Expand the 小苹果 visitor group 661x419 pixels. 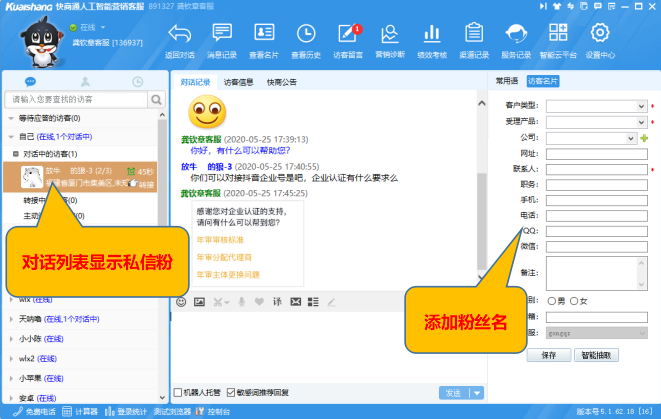12,378
